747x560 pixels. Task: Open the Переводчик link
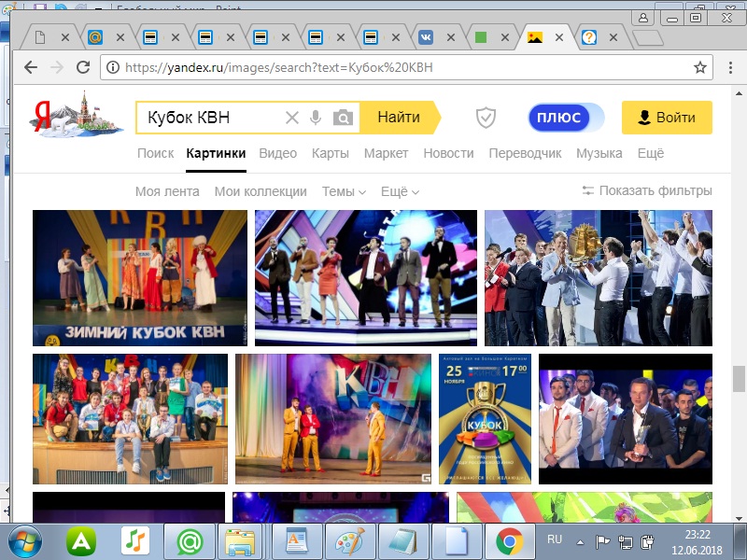point(525,153)
